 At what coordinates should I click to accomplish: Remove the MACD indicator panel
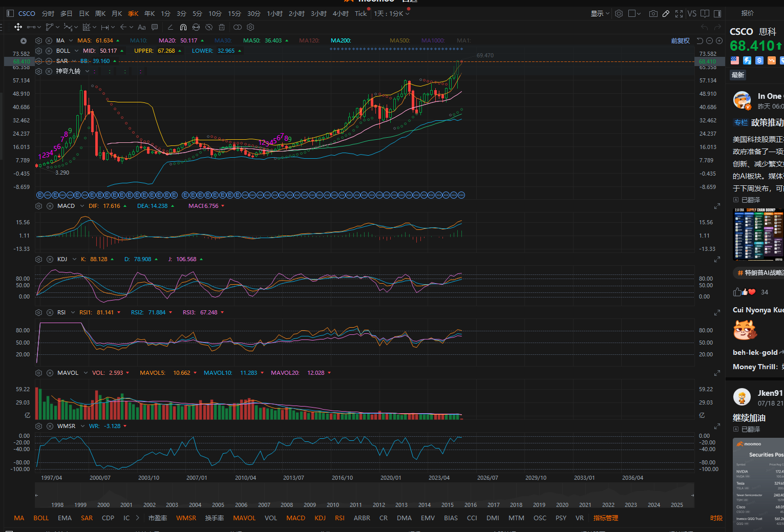[50, 206]
